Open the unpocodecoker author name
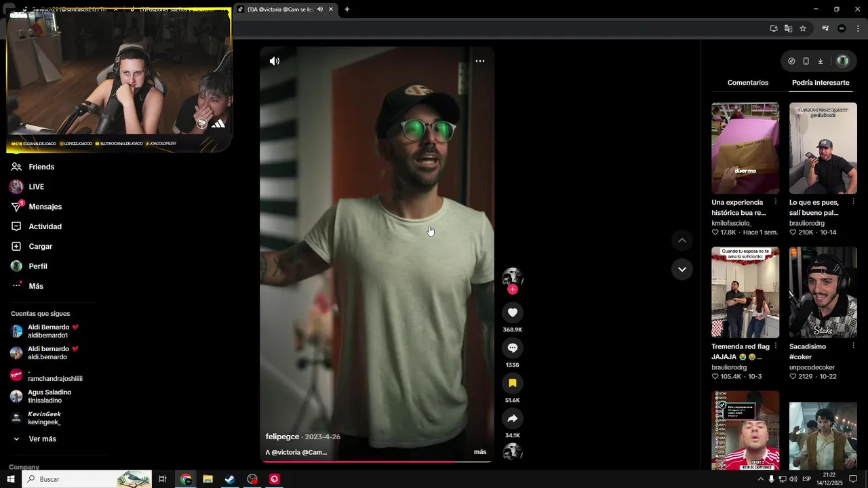868x488 pixels. tap(812, 367)
